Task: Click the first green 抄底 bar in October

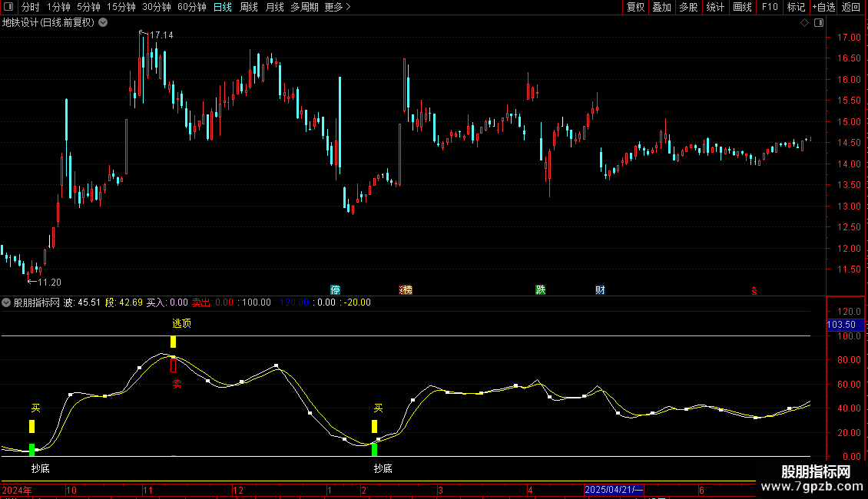Action: click(x=32, y=450)
